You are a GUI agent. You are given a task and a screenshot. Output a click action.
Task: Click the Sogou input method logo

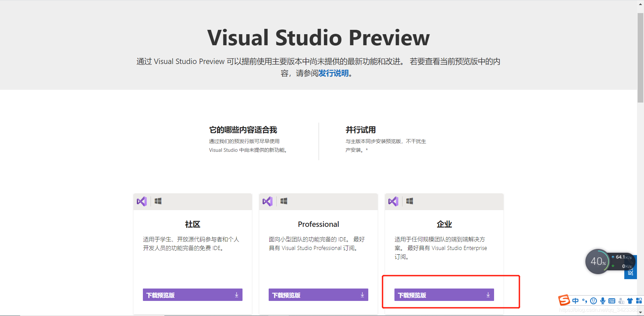point(564,300)
